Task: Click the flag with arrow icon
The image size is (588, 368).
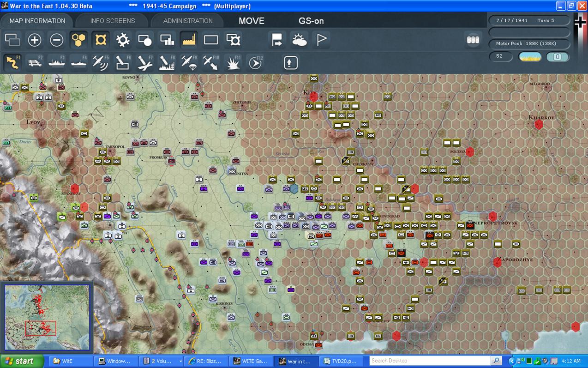Action: [277, 40]
